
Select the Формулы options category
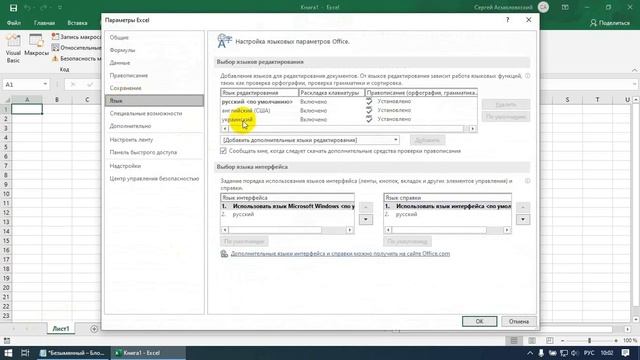(x=154, y=50)
